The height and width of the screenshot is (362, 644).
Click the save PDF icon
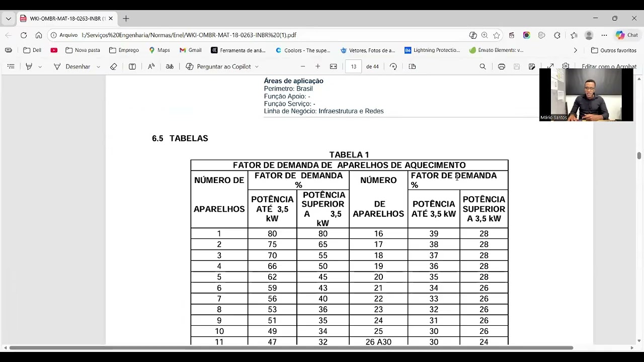pos(516,66)
